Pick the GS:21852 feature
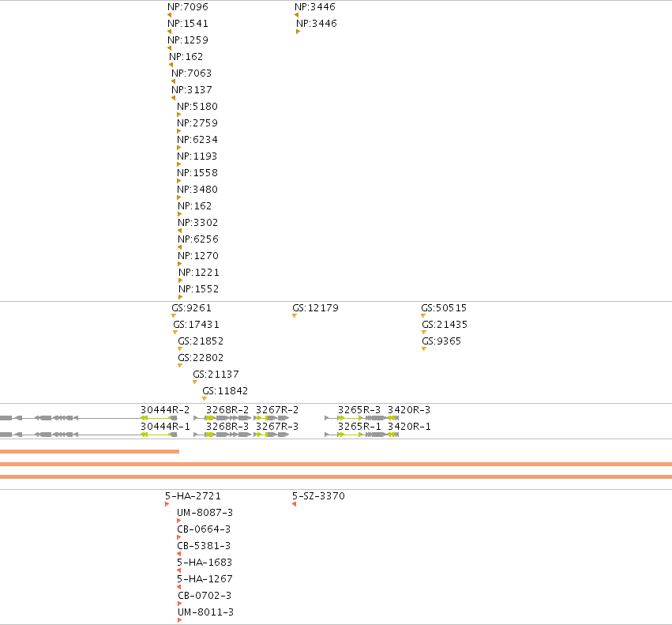The image size is (672, 625). 201,341
